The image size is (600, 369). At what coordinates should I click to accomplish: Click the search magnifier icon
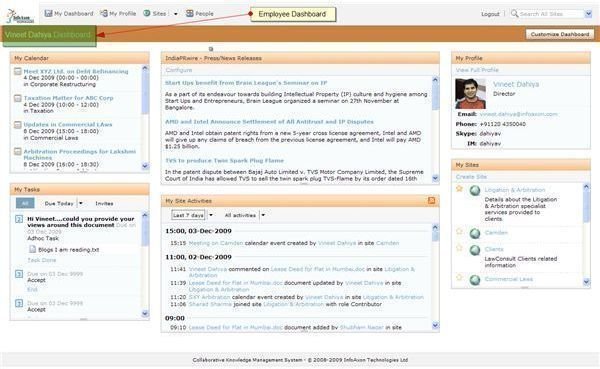tap(515, 13)
